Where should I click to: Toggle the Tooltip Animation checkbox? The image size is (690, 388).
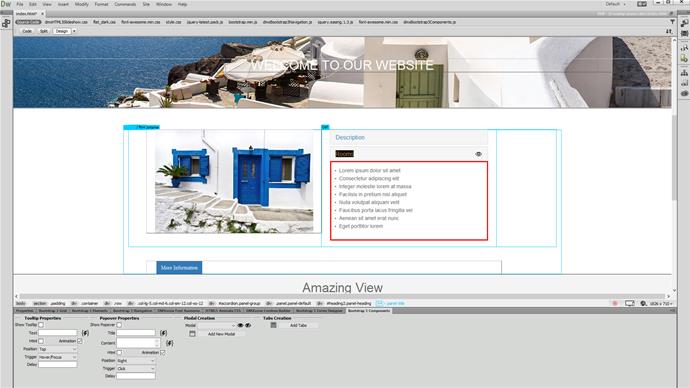point(80,341)
